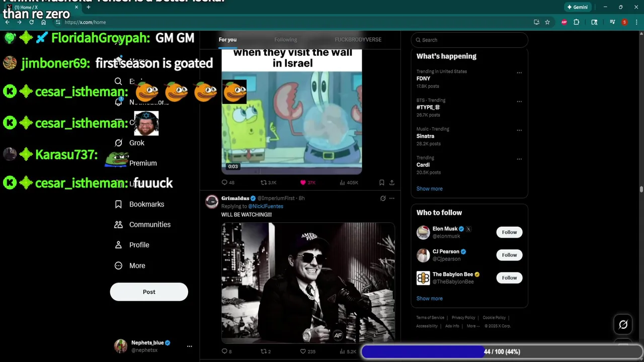
Task: Go to Profile in the sidebar
Action: 132,245
